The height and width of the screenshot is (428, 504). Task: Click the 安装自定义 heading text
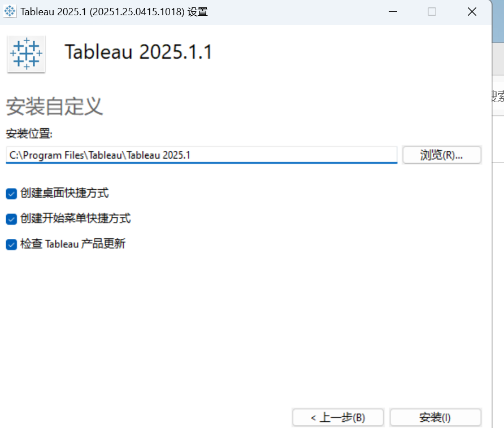click(54, 106)
